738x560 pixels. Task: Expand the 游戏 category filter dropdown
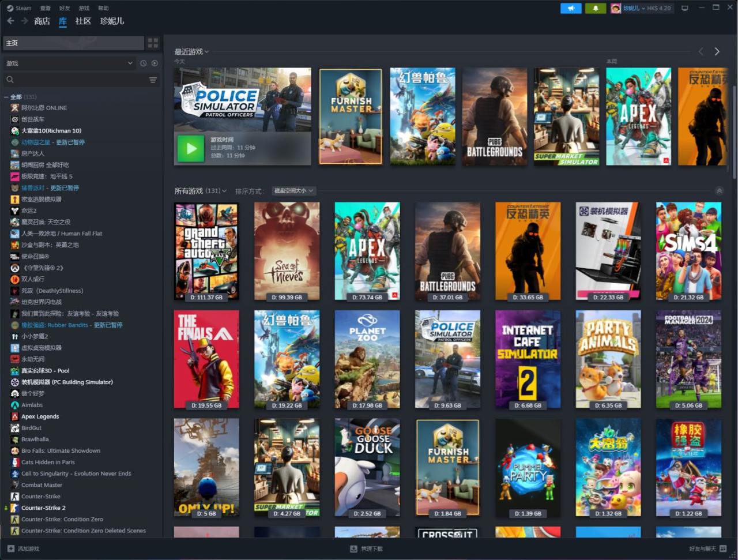pyautogui.click(x=69, y=63)
